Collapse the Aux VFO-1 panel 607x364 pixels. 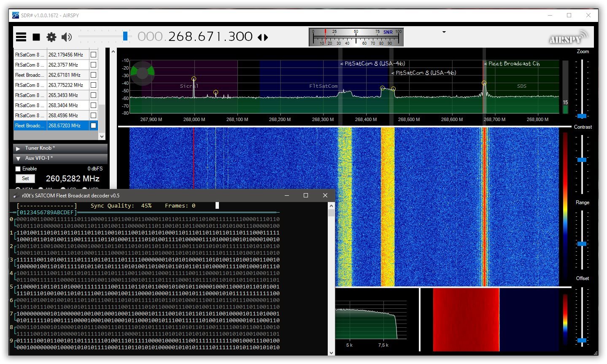pyautogui.click(x=17, y=158)
